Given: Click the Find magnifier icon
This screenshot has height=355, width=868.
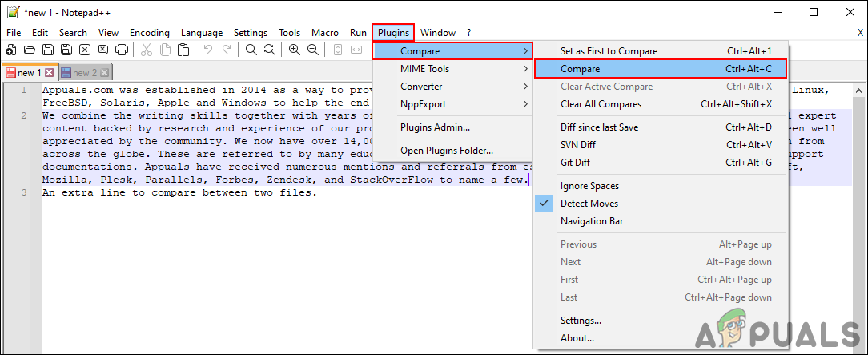Looking at the screenshot, I should pos(251,50).
